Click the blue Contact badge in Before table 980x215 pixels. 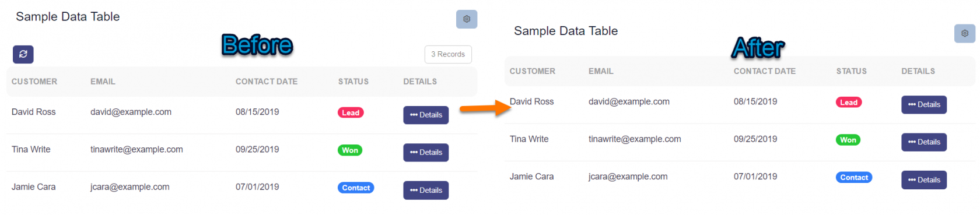356,188
